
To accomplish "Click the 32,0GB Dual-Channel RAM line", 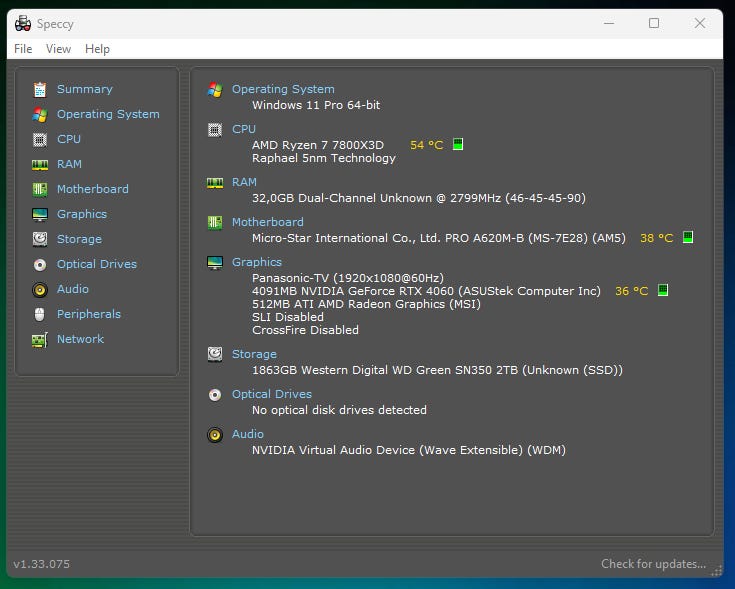I will (419, 198).
